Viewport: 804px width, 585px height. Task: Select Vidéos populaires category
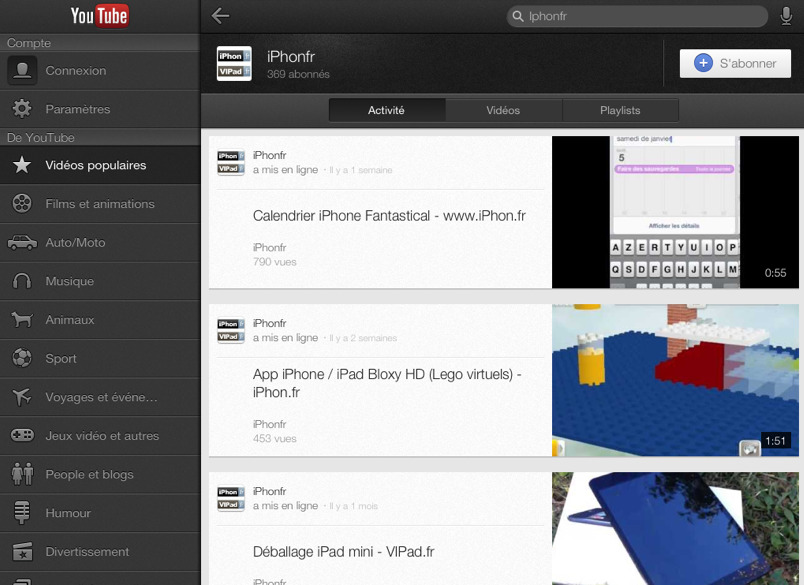point(100,165)
